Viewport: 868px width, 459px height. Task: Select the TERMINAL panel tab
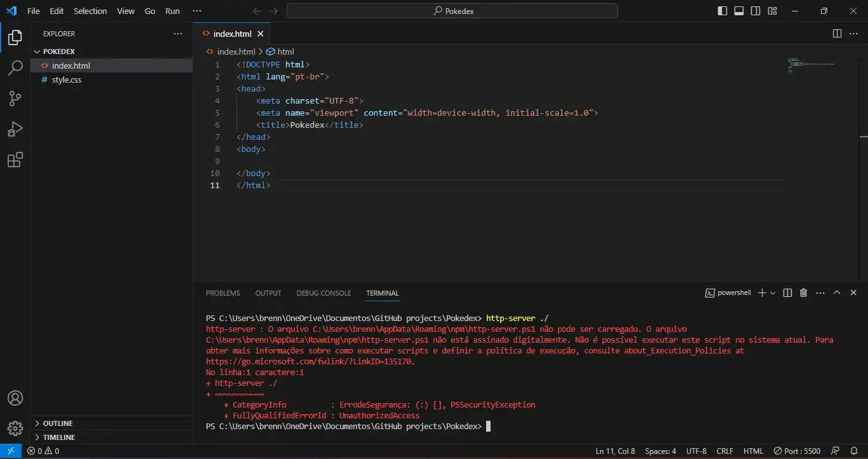[x=383, y=293]
